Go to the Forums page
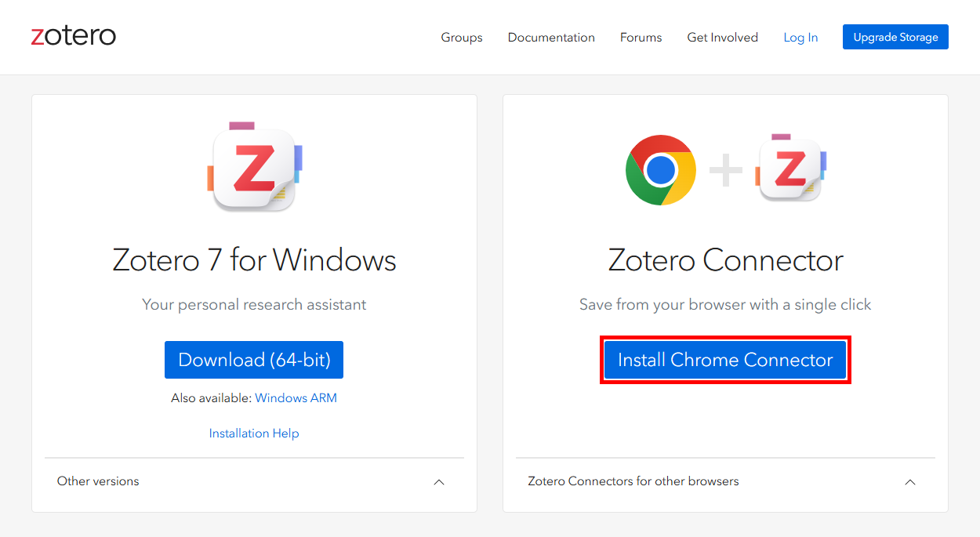Screen dimensions: 980x537 [641, 38]
